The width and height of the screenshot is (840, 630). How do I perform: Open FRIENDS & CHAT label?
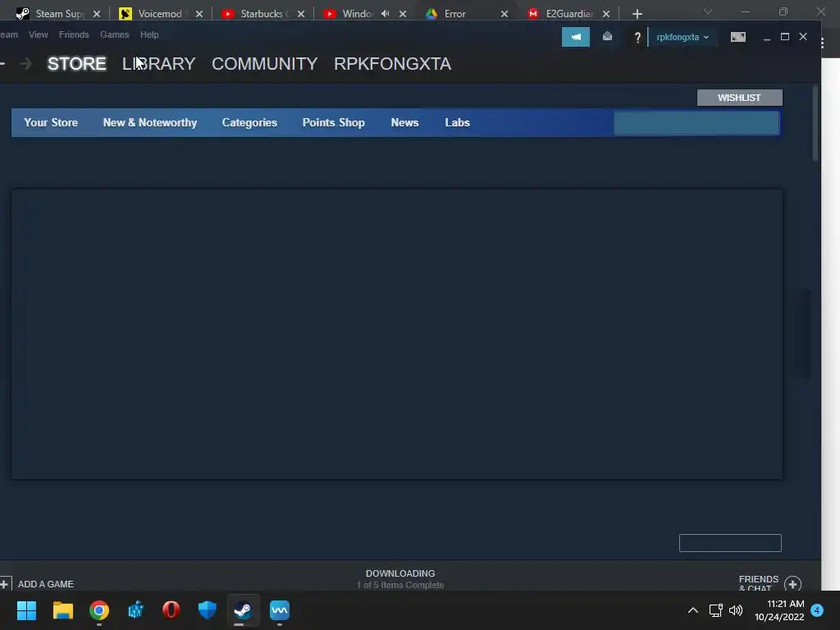(x=759, y=583)
